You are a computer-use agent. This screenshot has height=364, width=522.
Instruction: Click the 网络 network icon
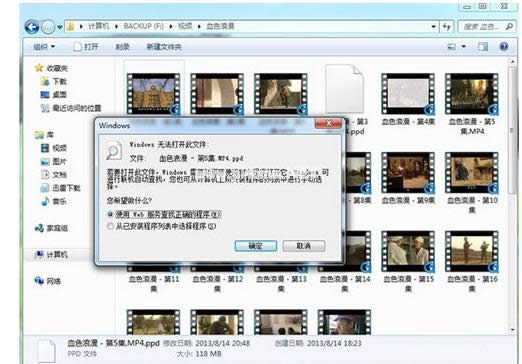tap(39, 281)
